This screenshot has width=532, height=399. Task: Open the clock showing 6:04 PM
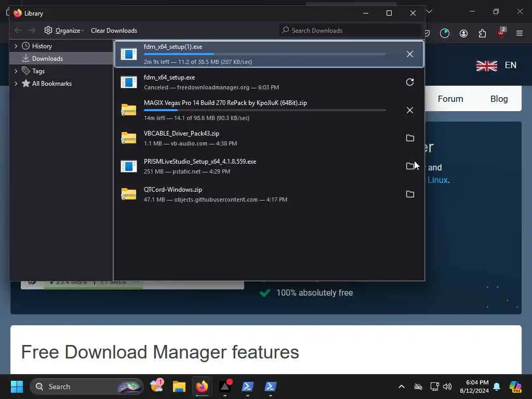pyautogui.click(x=474, y=387)
